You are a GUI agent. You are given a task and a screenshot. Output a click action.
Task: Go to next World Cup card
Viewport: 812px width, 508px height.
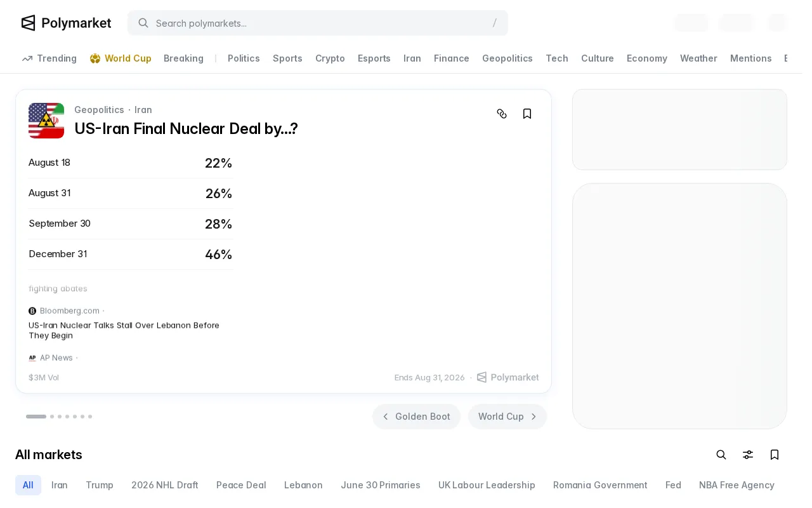507,417
